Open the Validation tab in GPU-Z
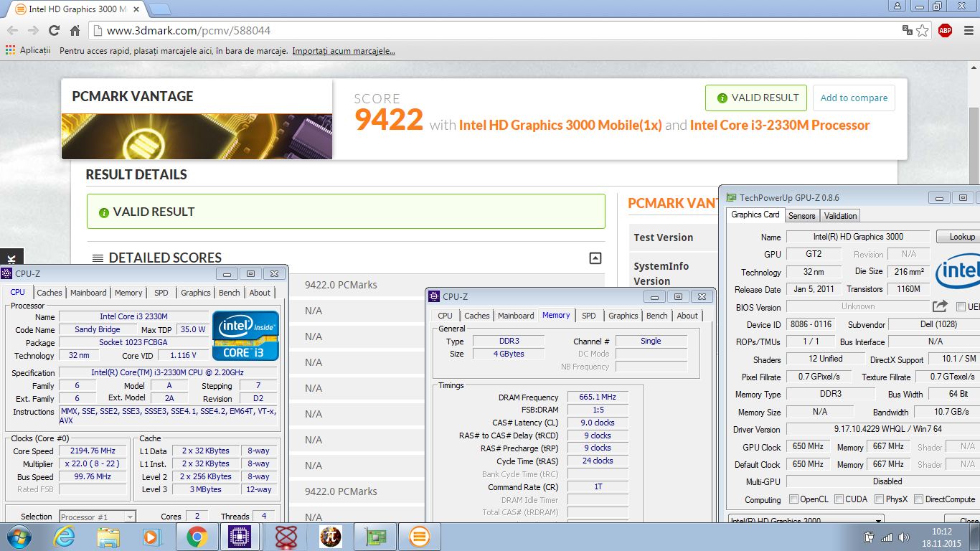The image size is (980, 551). 840,216
